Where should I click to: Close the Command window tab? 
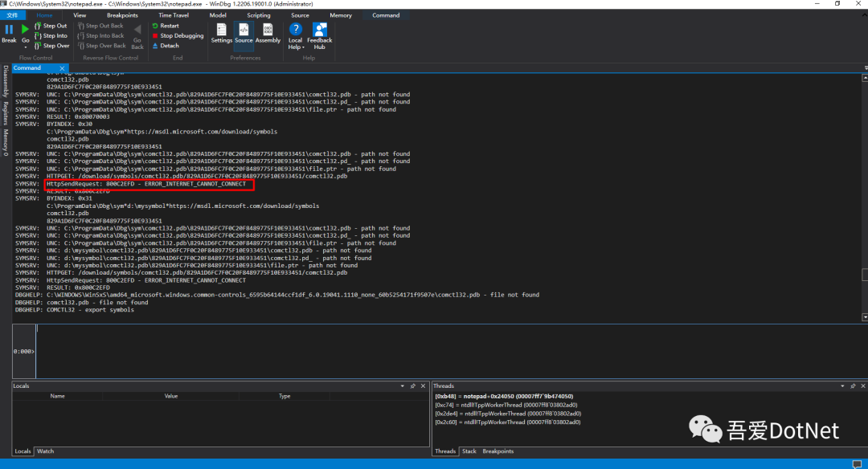tap(62, 68)
